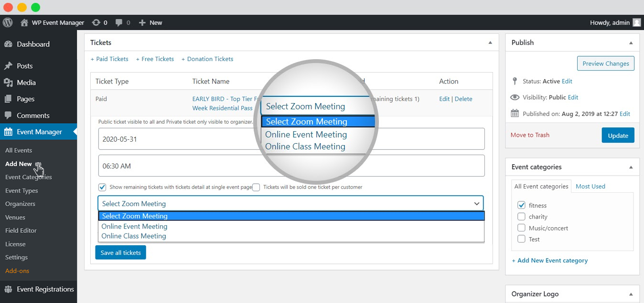Open Organizers submenu item
This screenshot has height=303, width=644.
20,204
